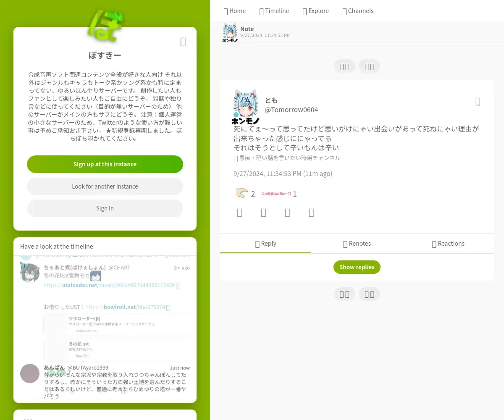Viewport: 504px width, 420px height.
Task: Click the small avatar beside the Note title
Action: pos(230,31)
